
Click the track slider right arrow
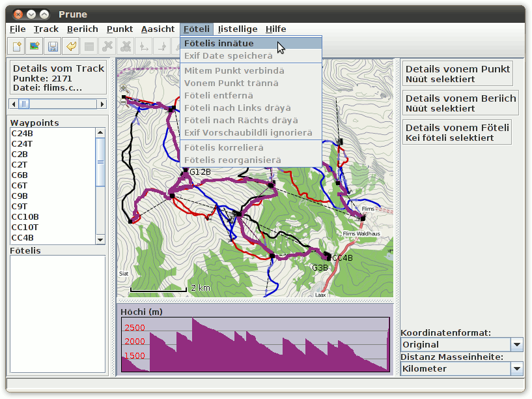point(102,104)
